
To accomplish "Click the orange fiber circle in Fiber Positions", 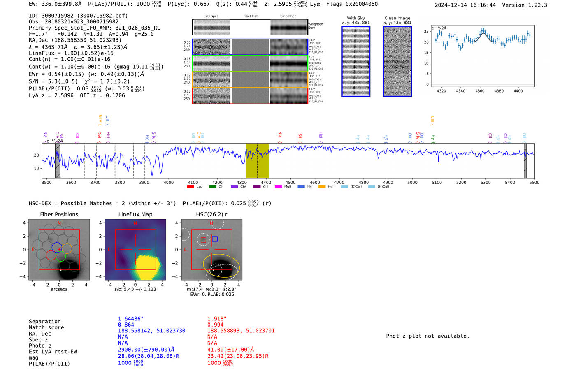I will coord(67,248).
